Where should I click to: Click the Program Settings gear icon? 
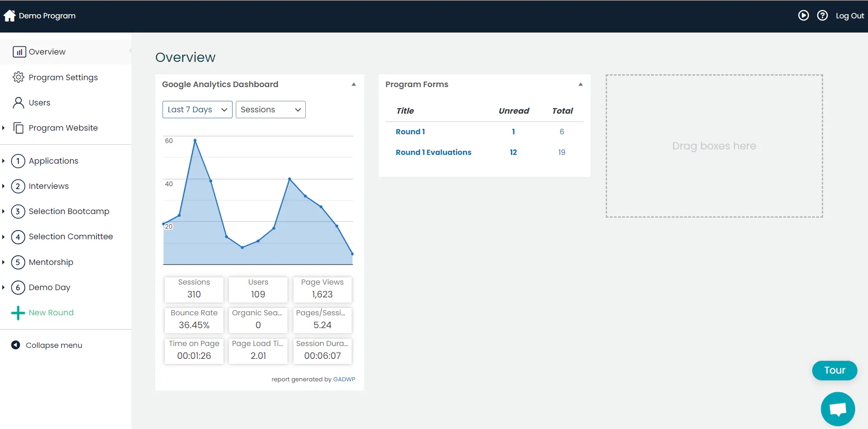click(18, 77)
